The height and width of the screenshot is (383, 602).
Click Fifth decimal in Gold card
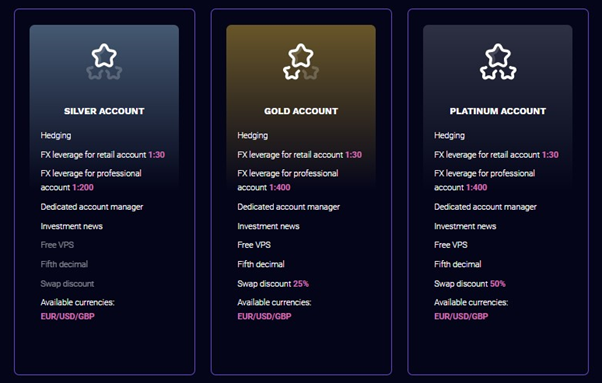pos(261,264)
